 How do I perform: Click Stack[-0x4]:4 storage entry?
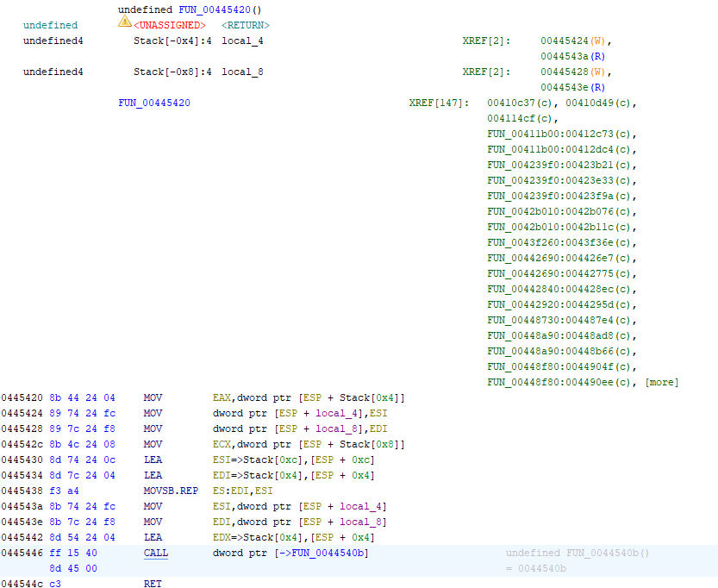pos(172,41)
